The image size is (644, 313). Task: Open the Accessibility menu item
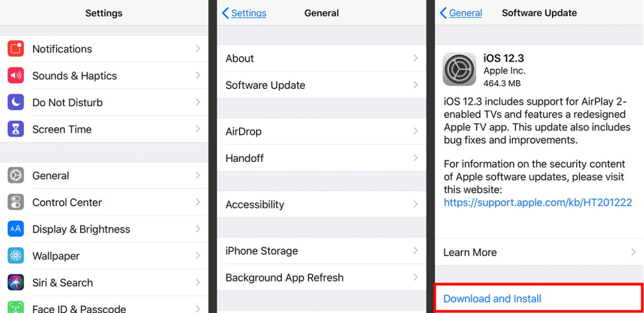(322, 204)
